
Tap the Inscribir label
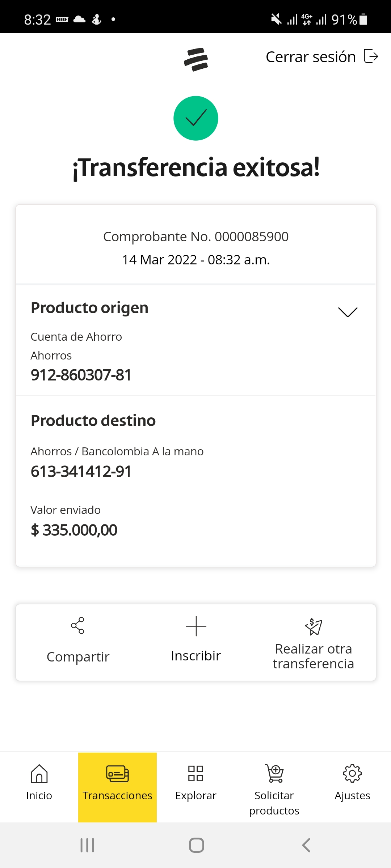pos(196,656)
